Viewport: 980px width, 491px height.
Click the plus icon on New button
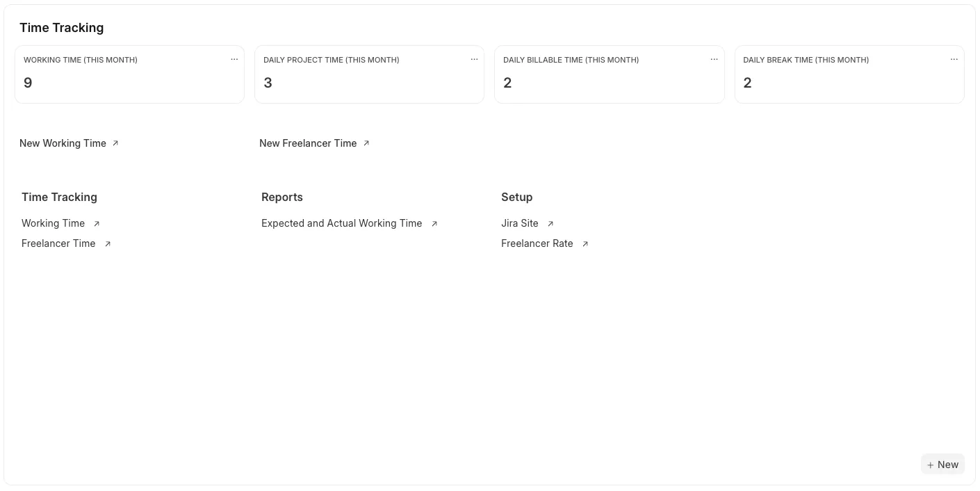[931, 465]
